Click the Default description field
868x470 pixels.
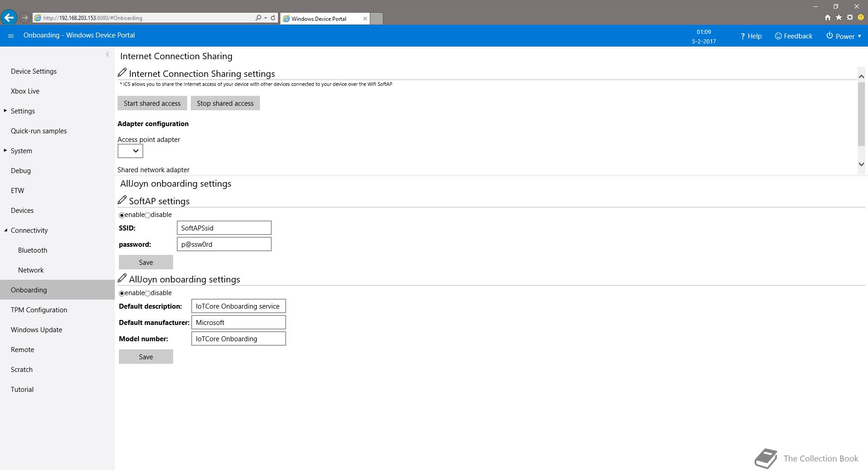238,306
